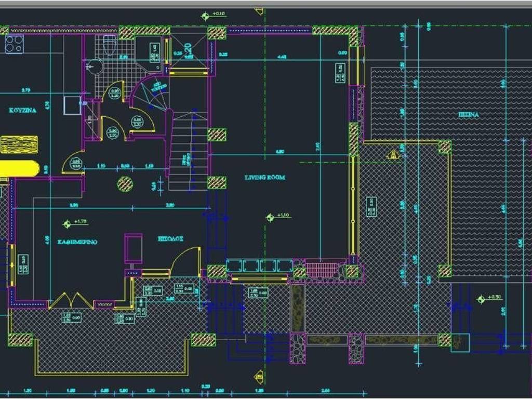This screenshot has width=532, height=399.
Task: Select the ΕΙΣΟΔΟΣ entrance label
Action: (x=171, y=239)
